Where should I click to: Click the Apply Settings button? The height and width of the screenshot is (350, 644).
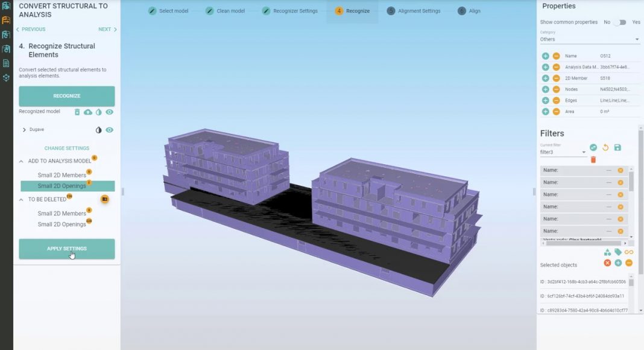tap(67, 249)
